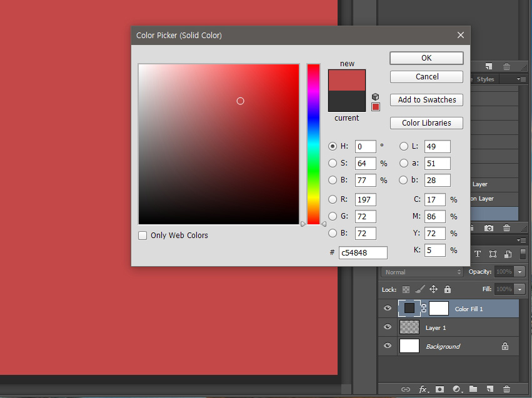Select the G green radio button
Screen dimensions: 532x398
click(333, 216)
